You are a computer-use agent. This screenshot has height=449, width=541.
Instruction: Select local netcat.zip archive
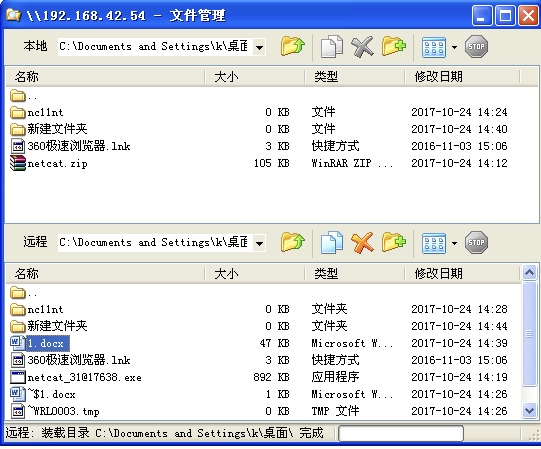(49, 163)
